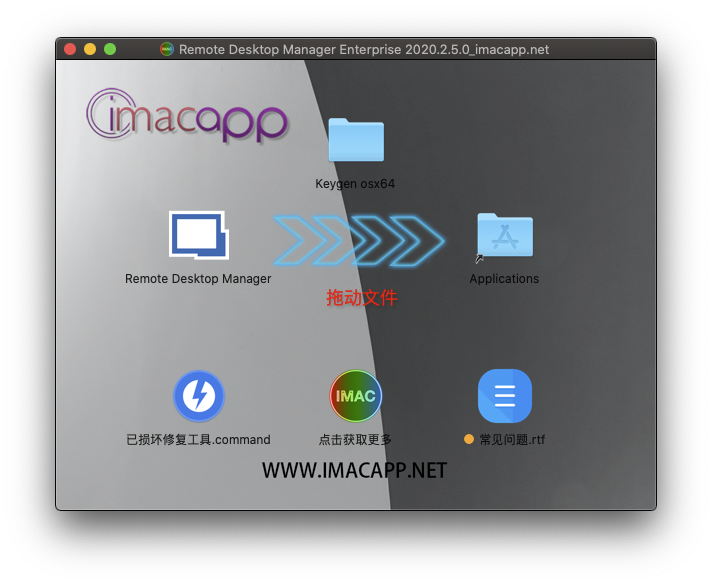The image size is (712, 584).
Task: Select the Remote Desktop Manager app icon
Action: click(199, 235)
